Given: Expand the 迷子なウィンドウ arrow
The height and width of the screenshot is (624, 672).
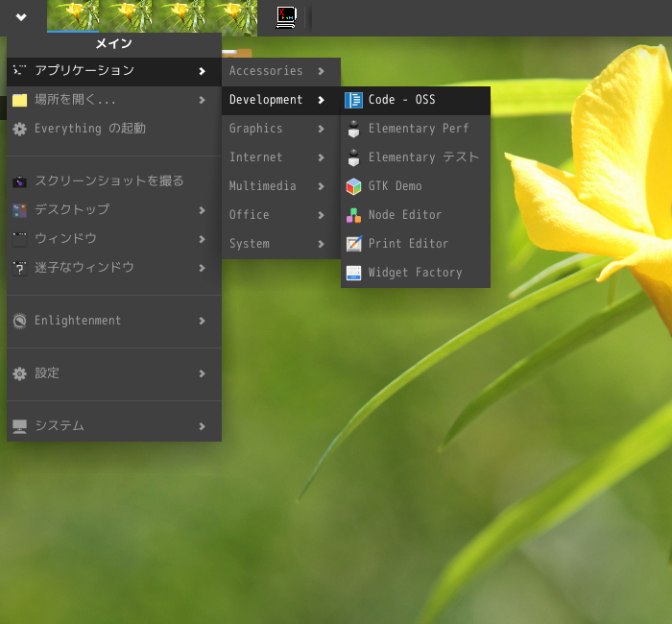Looking at the screenshot, I should (202, 268).
